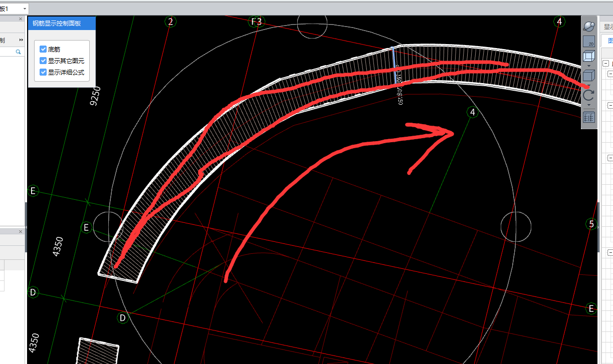Open dropdown arrow below the rotate icon

click(x=589, y=105)
